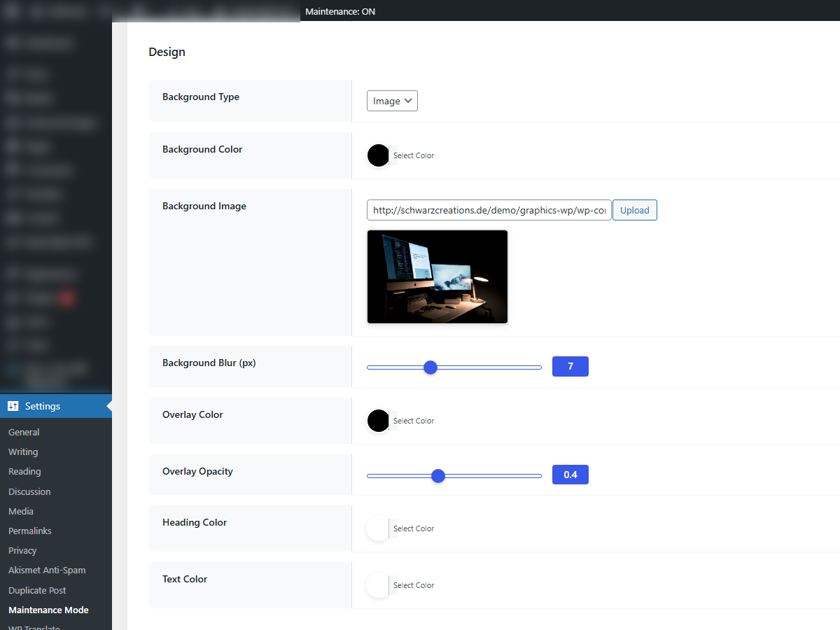This screenshot has width=840, height=630.
Task: Pick the white Heading Color swatch
Action: tap(378, 528)
